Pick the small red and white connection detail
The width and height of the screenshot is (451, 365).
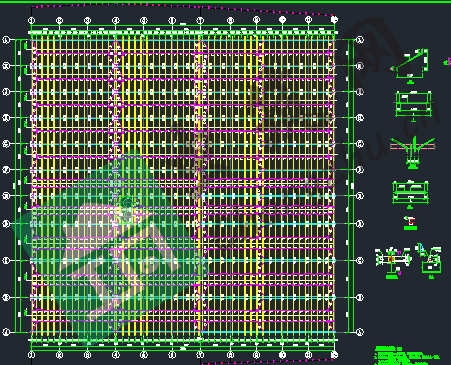410,223
